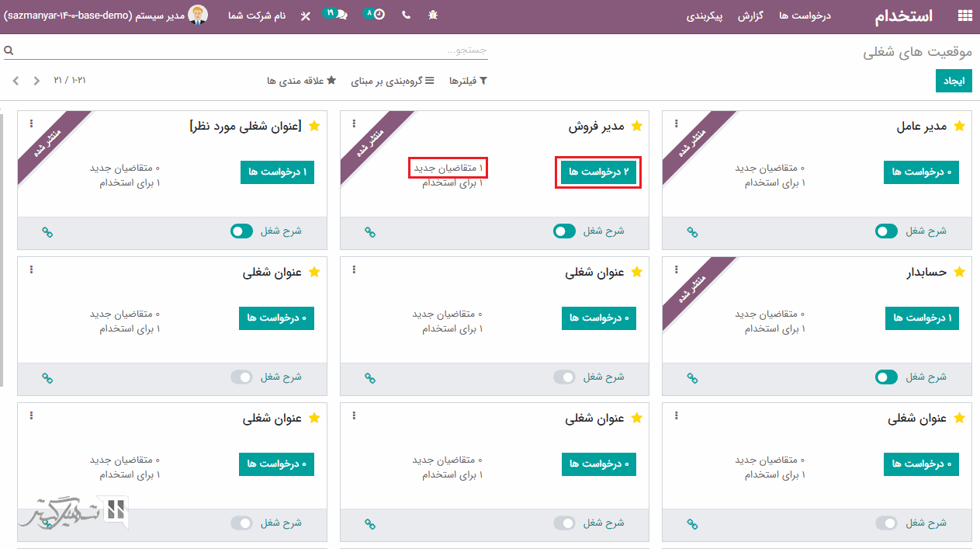
Task: Click the ۲ درخواست ها button on مدیر فروش
Action: (x=598, y=172)
